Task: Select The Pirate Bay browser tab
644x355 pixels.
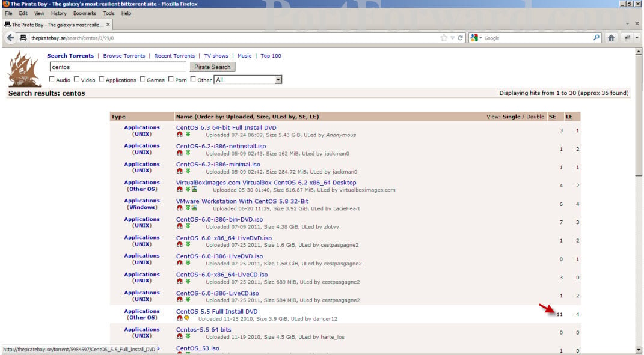Action: [57, 25]
